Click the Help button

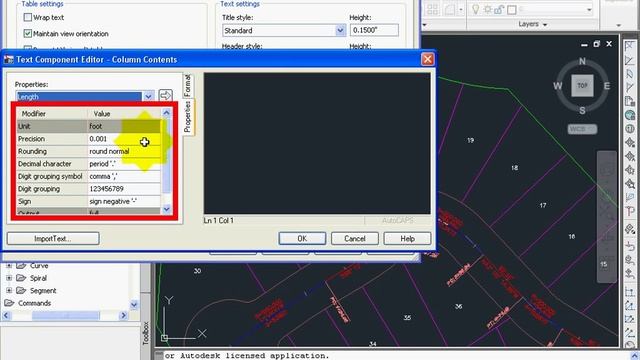pyautogui.click(x=407, y=238)
